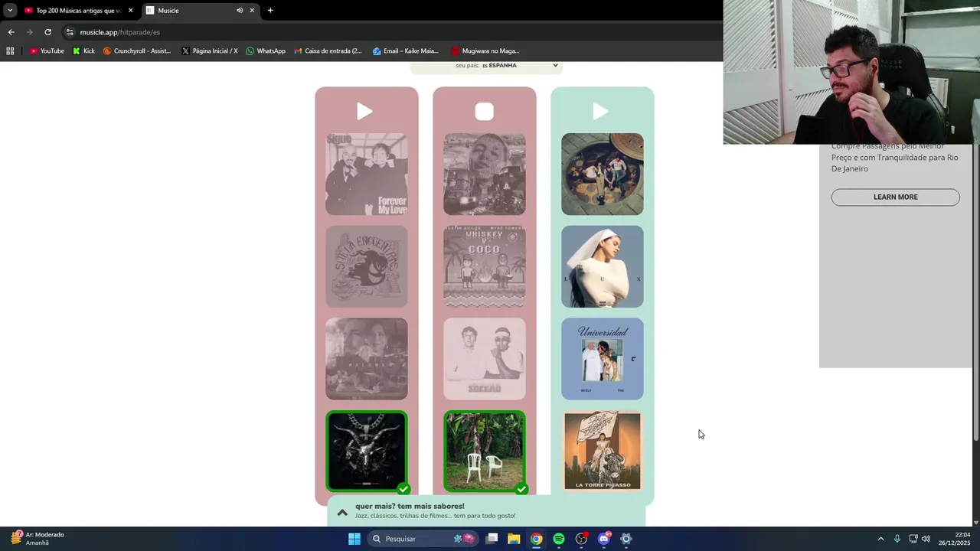Open Google Chrome from the taskbar

click(x=537, y=539)
